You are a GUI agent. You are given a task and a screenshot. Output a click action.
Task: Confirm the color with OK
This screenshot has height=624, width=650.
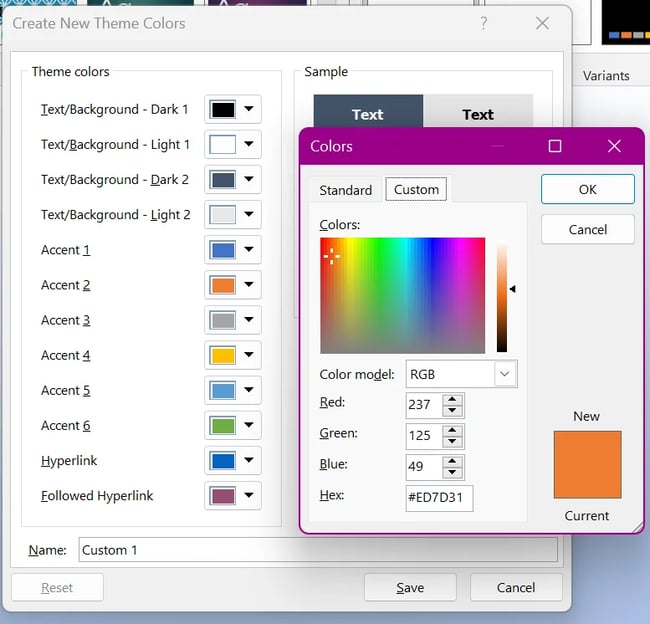pos(587,189)
